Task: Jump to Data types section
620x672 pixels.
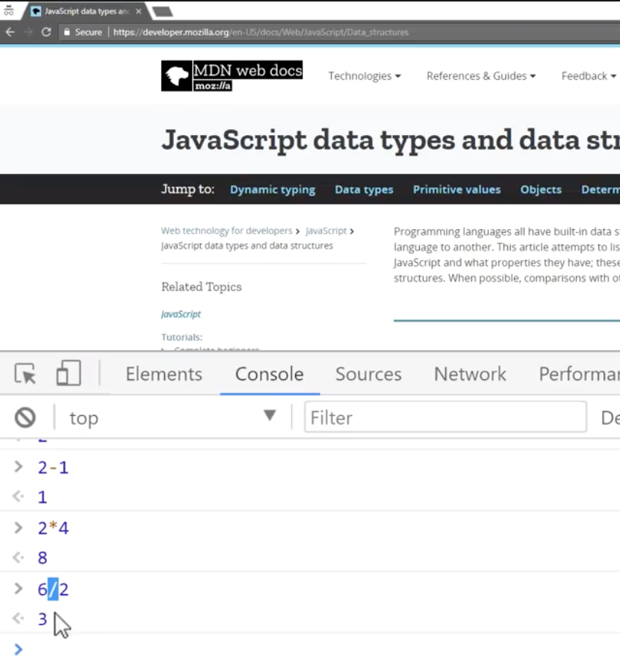Action: 364,190
